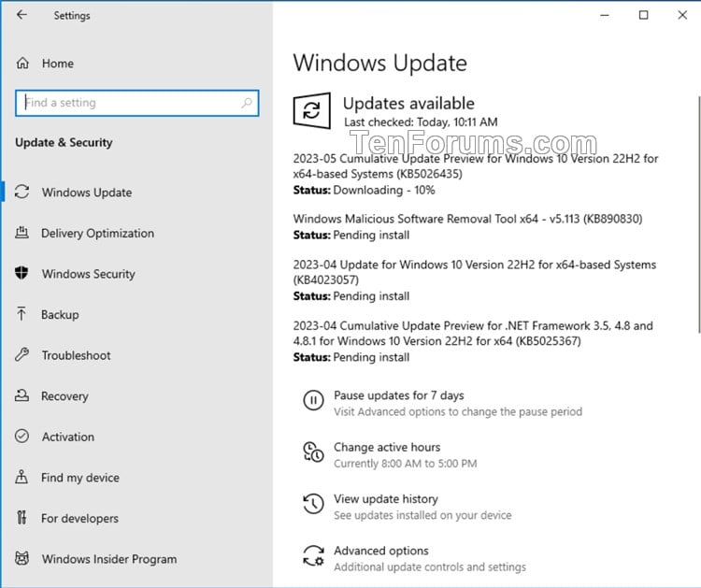Screen dimensions: 701x588
Task: Open the Backup settings page
Action: point(60,314)
